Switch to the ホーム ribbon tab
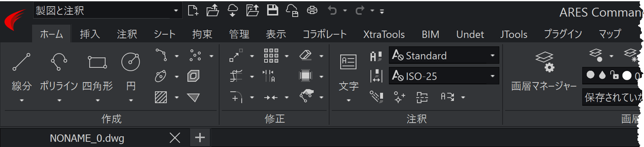This screenshot has height=147, width=644. coord(52,34)
